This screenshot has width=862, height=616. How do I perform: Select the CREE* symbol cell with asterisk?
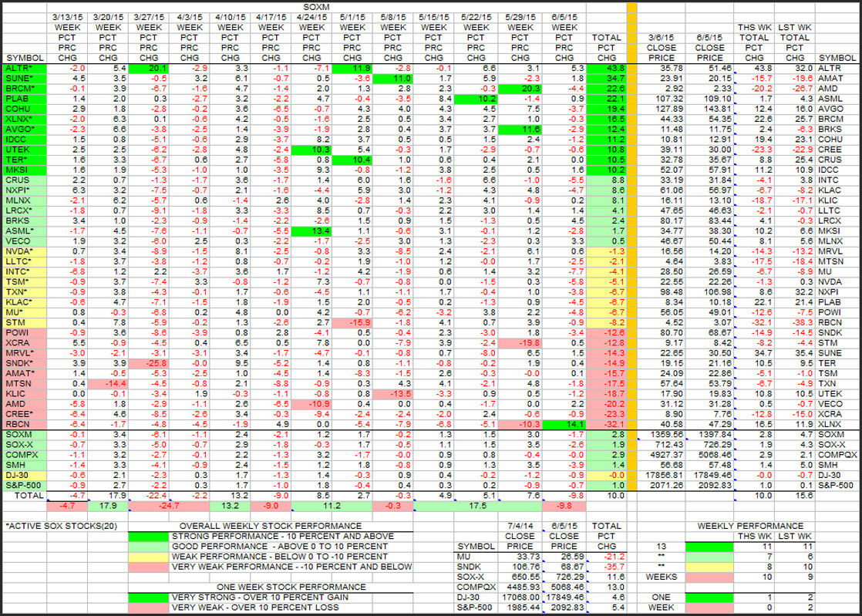coord(25,414)
